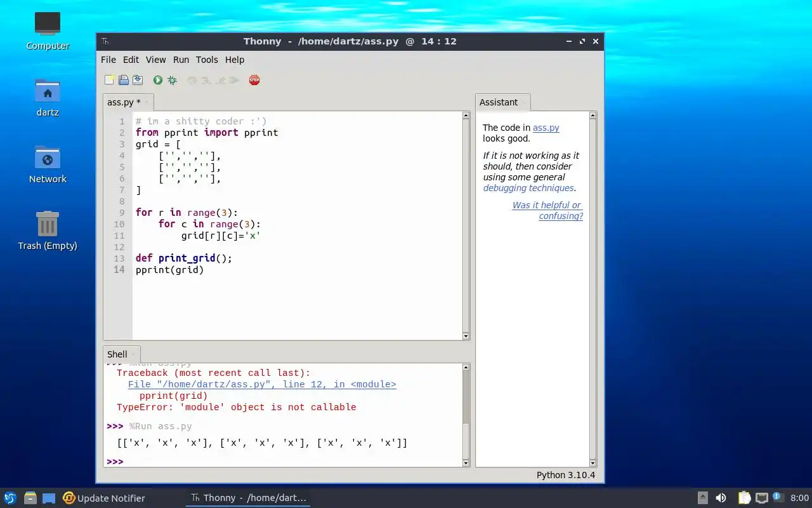This screenshot has height=508, width=812.
Task: Click the 'def print_grid();' code line
Action: tap(184, 258)
